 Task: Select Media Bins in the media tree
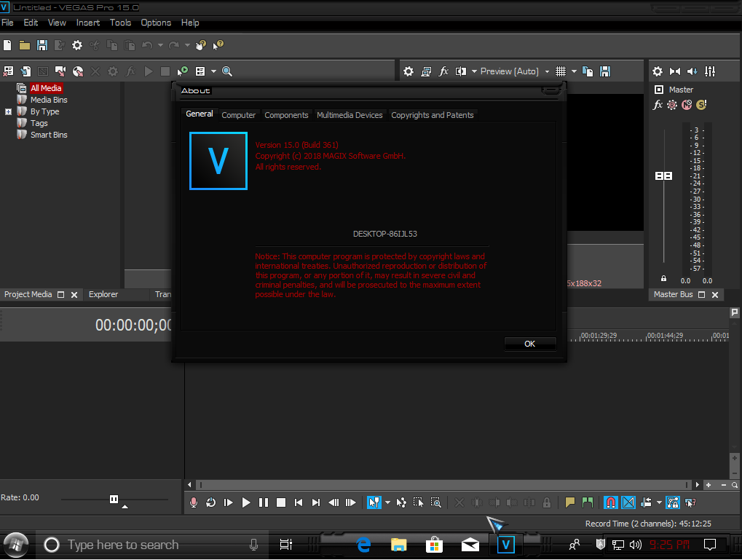pos(49,100)
